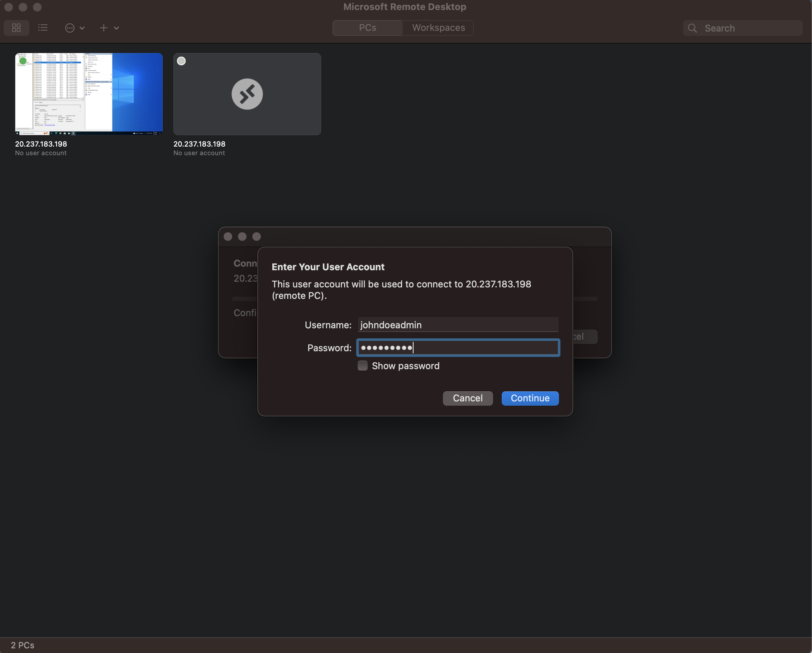
Task: Click the Search field
Action: tap(743, 28)
